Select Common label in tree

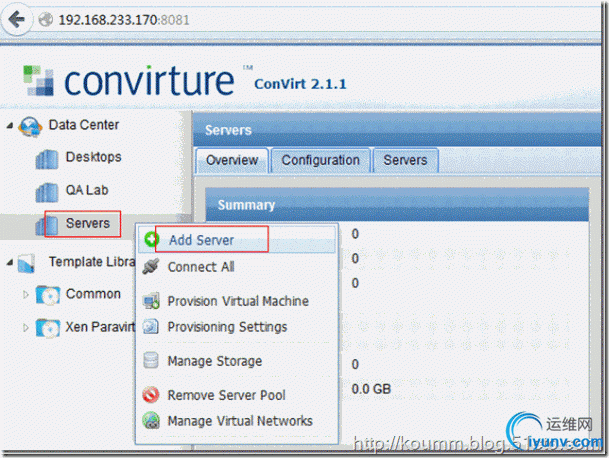(93, 294)
